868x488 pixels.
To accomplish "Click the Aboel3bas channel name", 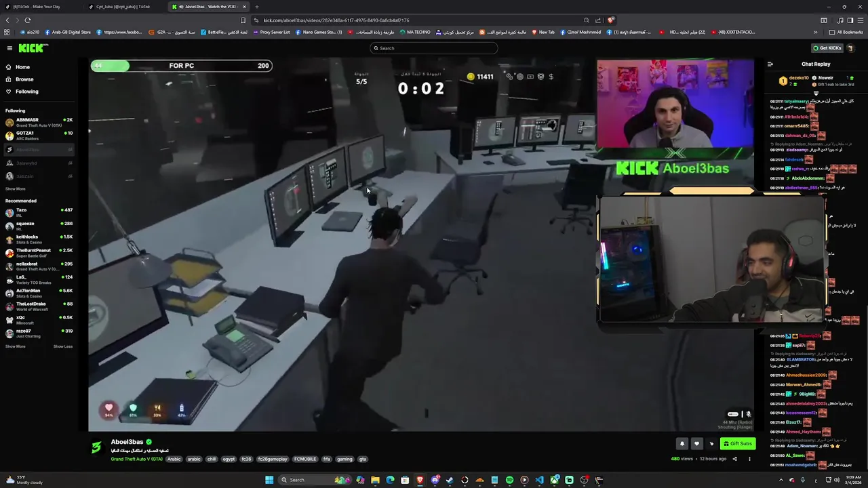I will [x=127, y=442].
